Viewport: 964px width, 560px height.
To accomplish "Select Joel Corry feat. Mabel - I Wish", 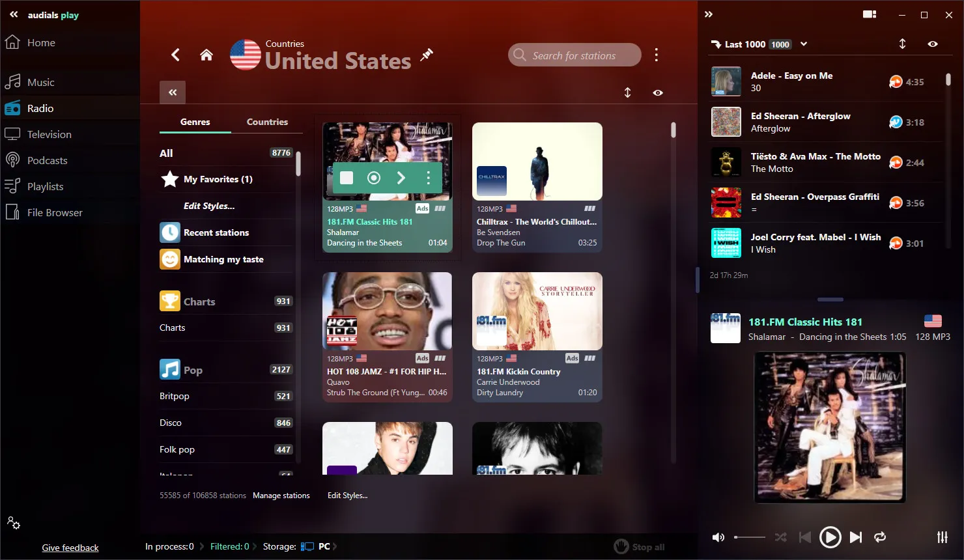I will [x=826, y=243].
